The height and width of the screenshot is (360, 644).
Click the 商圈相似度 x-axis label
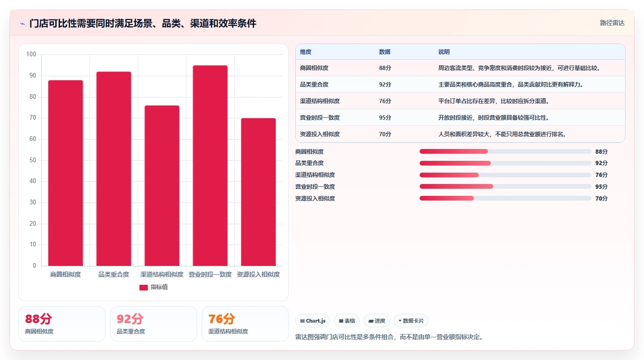tap(66, 274)
